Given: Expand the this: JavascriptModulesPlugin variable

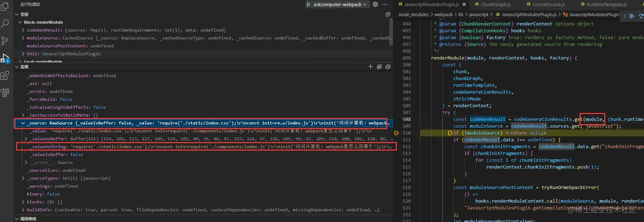Looking at the screenshot, I should click(23, 54).
